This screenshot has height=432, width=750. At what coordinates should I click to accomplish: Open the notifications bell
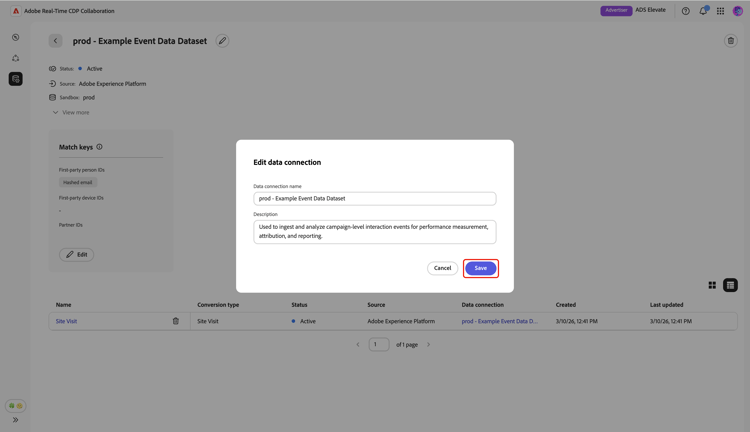pos(703,11)
